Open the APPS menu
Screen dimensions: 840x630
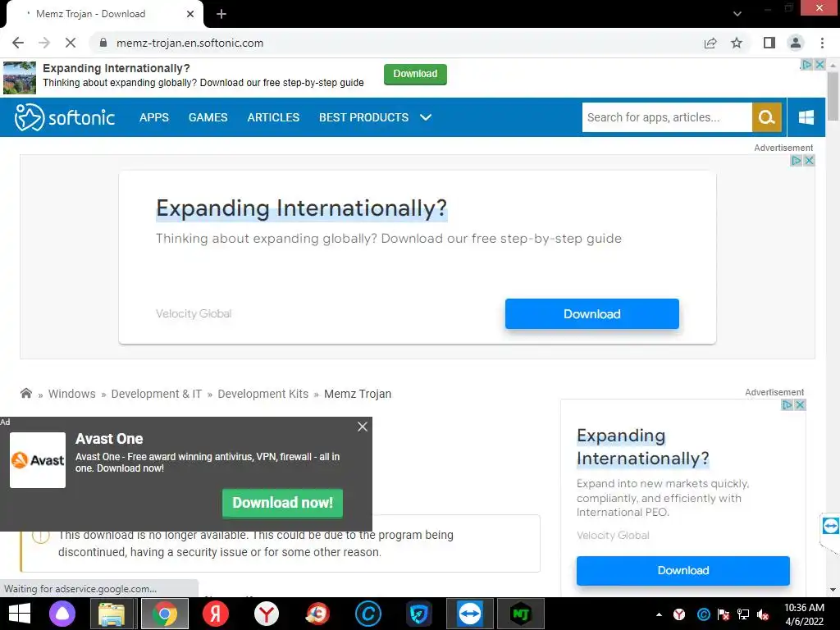click(153, 117)
